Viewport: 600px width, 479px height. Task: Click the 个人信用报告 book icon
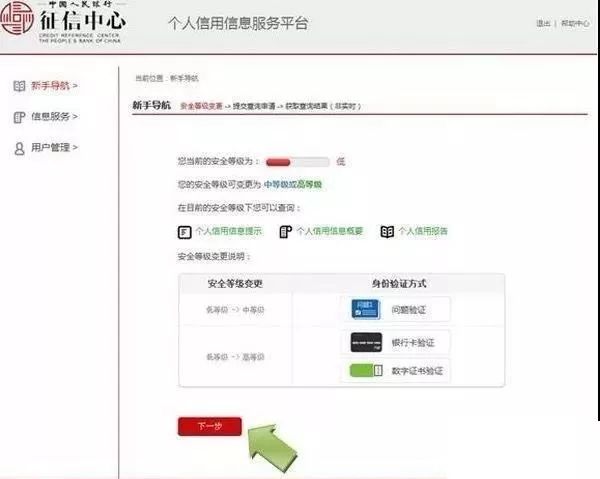point(387,231)
